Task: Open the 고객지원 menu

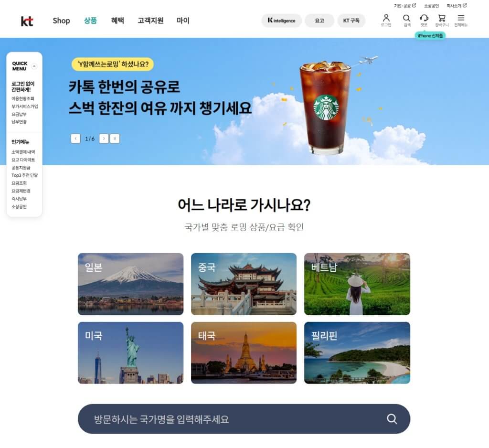Action: click(x=150, y=21)
